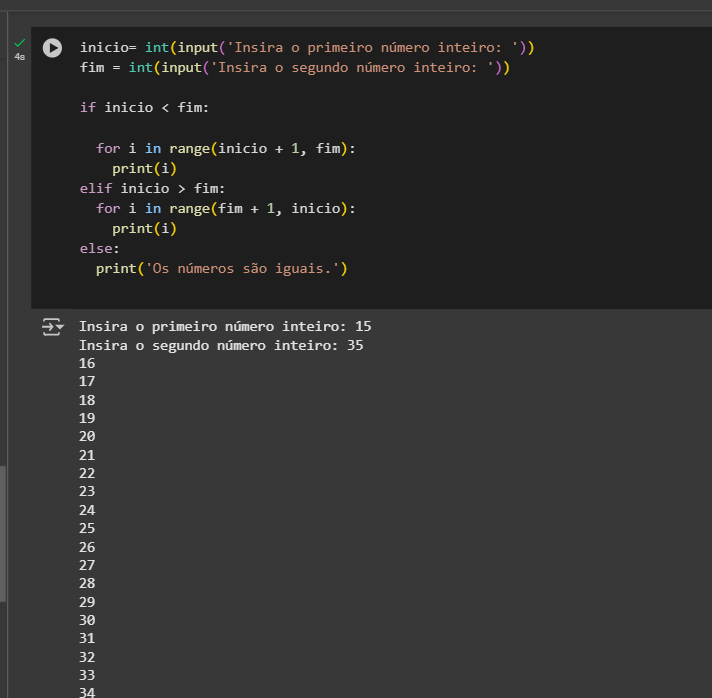Click output value 25
The width and height of the screenshot is (712, 698).
(x=87, y=528)
